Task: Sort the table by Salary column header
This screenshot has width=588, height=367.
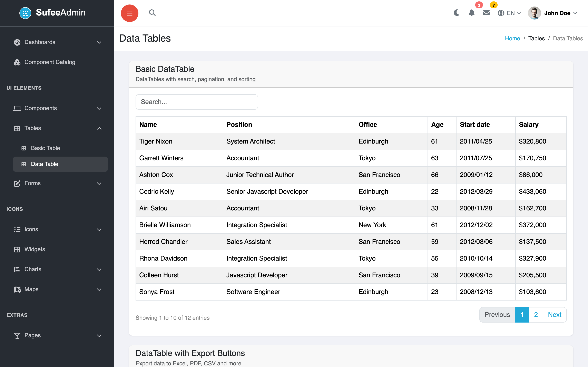Action: 528,125
